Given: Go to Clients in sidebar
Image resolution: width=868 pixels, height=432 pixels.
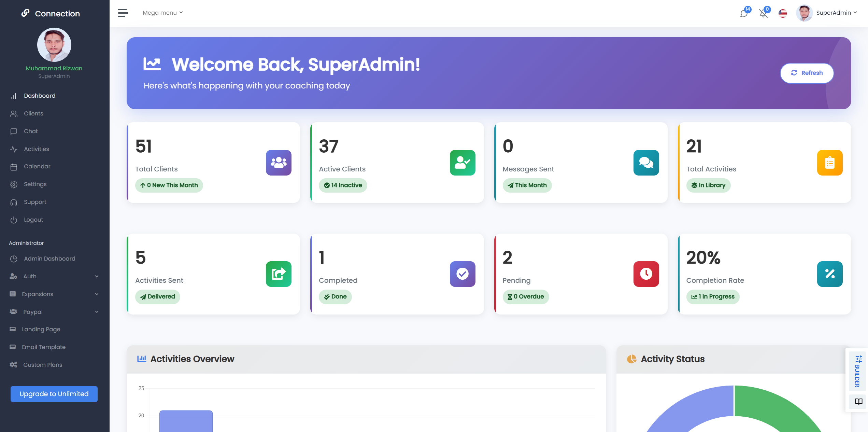Looking at the screenshot, I should [x=33, y=113].
